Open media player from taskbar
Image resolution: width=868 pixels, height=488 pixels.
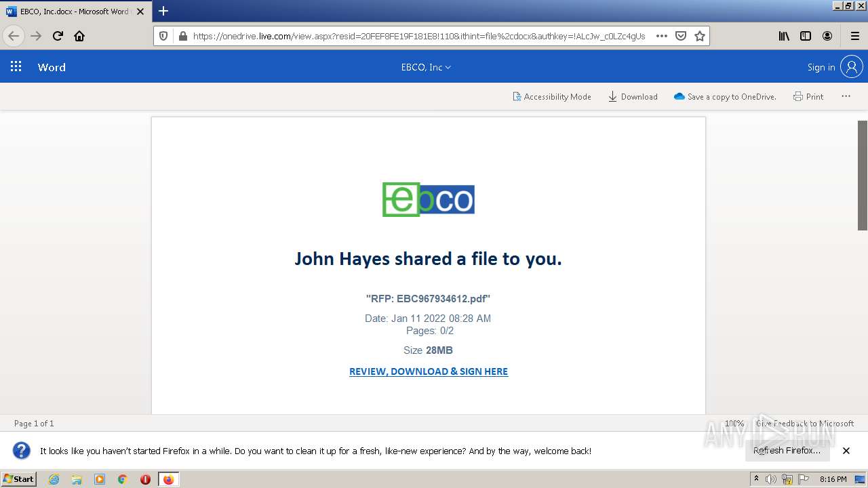coord(100,479)
